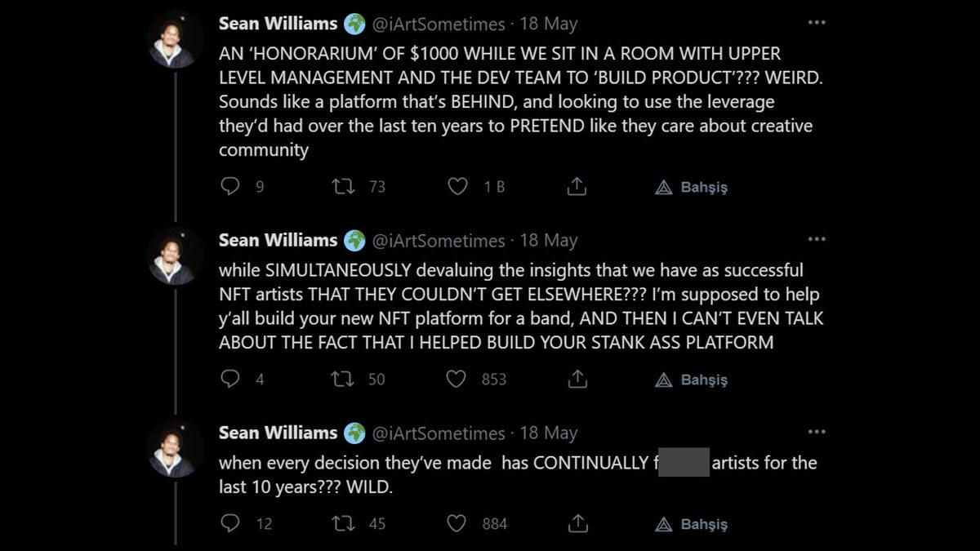This screenshot has width=980, height=551.
Task: Share the last tweet ending in 'WILD.'
Action: [x=577, y=523]
